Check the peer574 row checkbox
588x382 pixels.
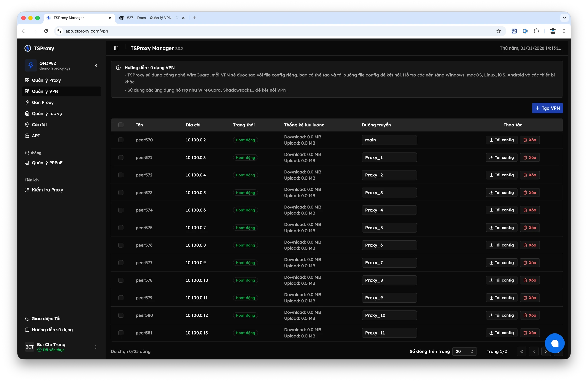(x=121, y=210)
